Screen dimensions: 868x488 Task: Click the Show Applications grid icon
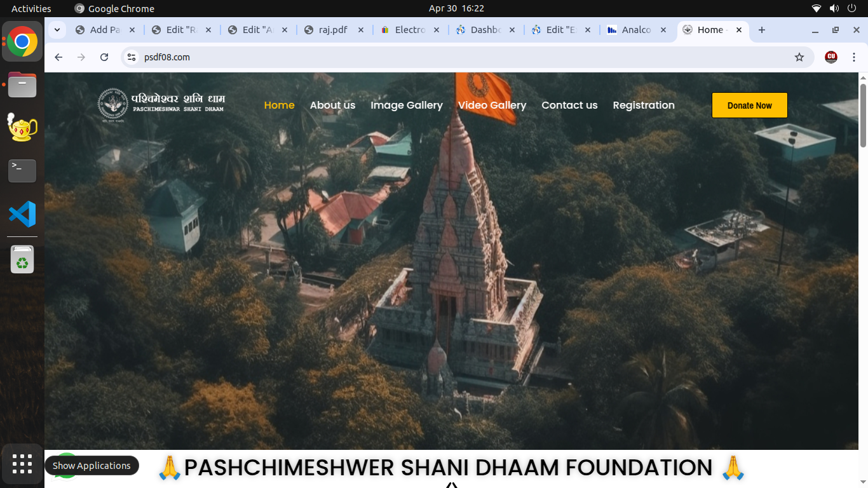22,464
